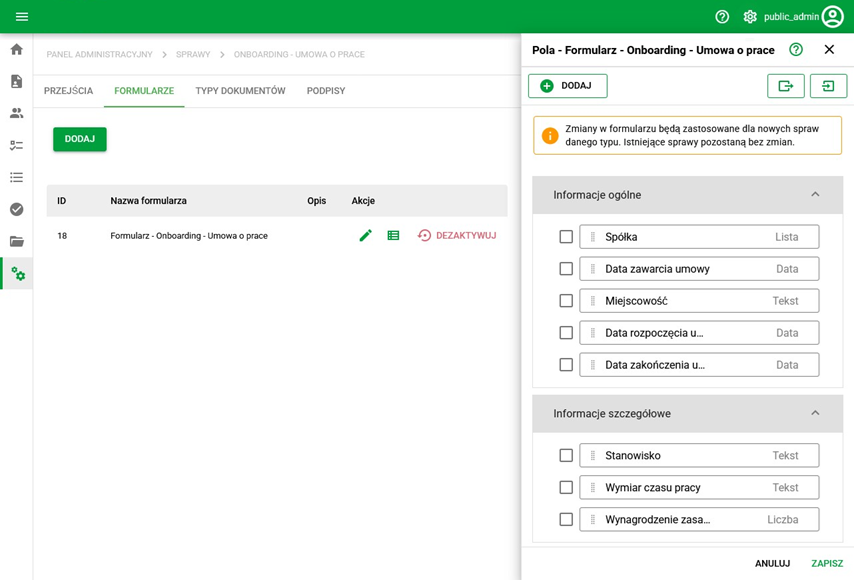855x580 pixels.
Task: Open the users icon in the left sidebar
Action: (x=17, y=113)
